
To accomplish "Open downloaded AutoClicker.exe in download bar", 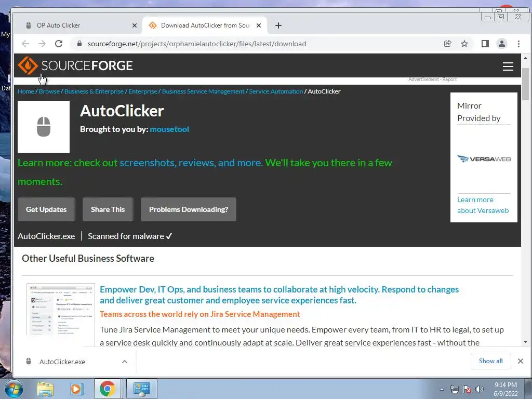I will pyautogui.click(x=62, y=362).
